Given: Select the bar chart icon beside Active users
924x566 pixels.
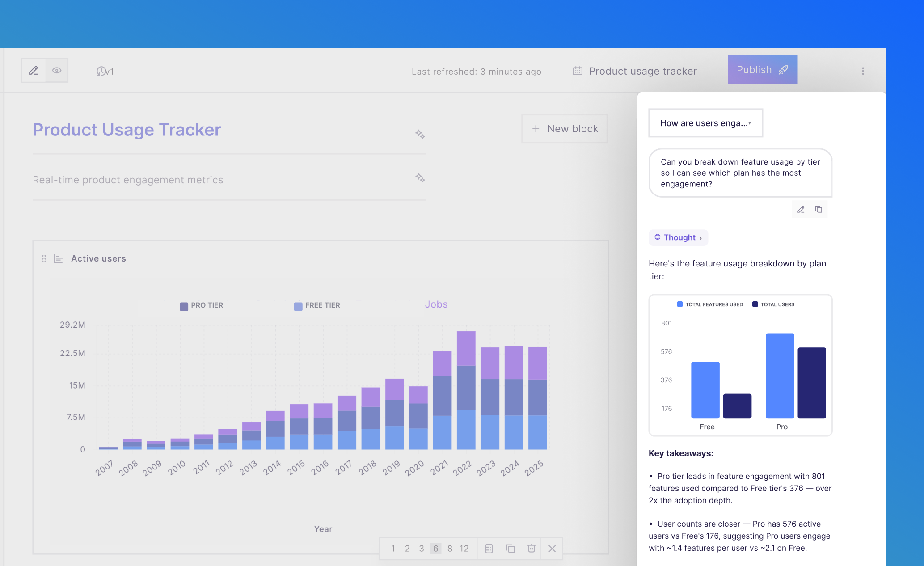Looking at the screenshot, I should [x=58, y=258].
